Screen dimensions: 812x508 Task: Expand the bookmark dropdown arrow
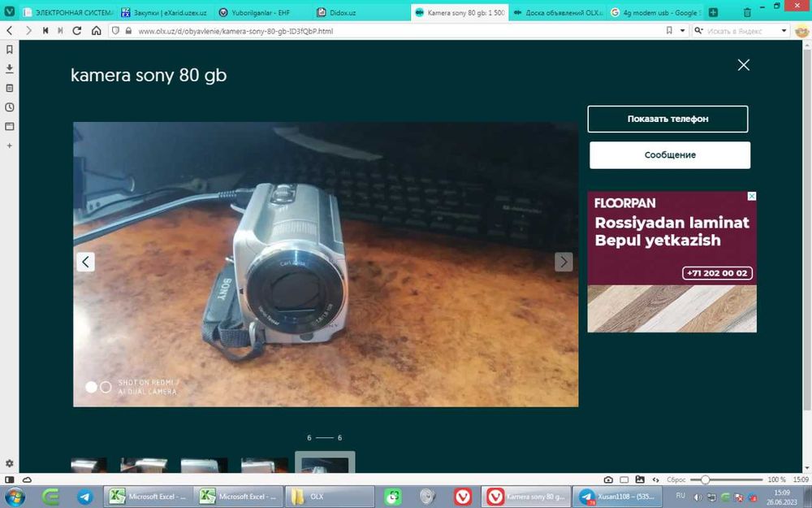(682, 31)
